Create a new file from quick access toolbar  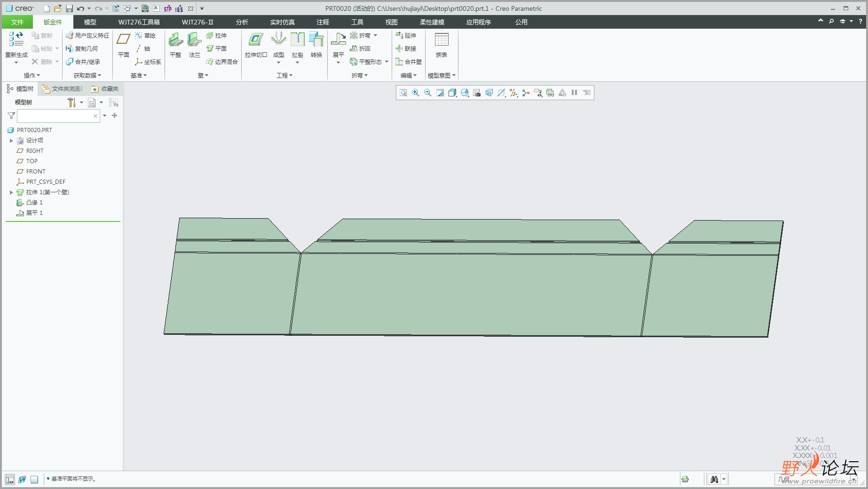pos(47,8)
